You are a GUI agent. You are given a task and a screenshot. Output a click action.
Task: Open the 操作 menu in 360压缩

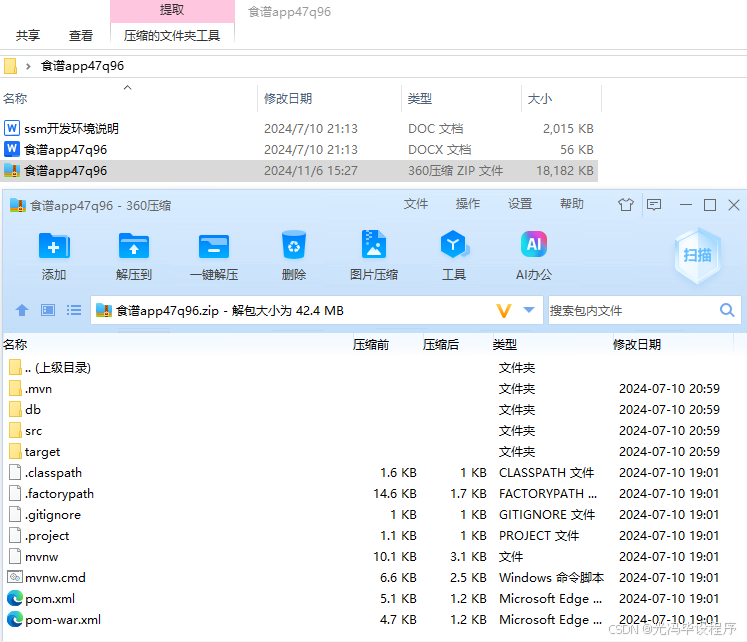(468, 204)
